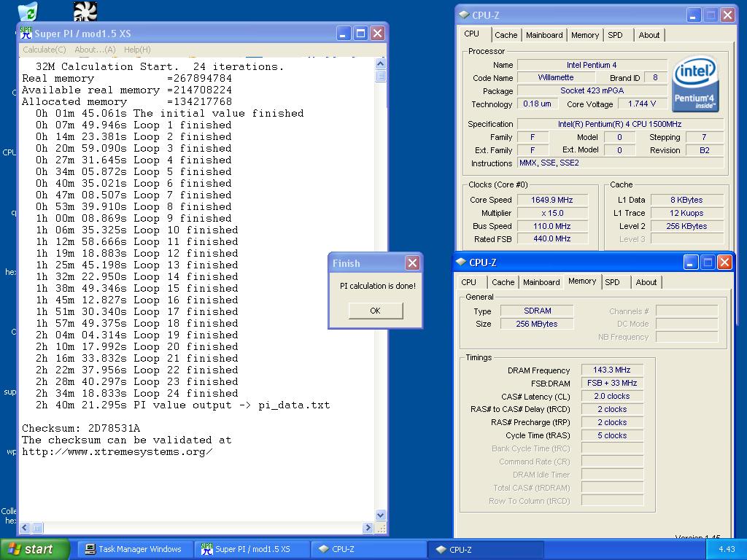Click Code Name value Willamette
This screenshot has height=560, width=747.
coord(555,77)
